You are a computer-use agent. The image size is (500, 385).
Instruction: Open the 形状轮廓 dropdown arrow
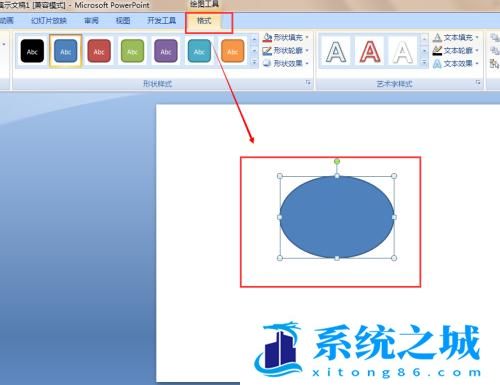coord(307,51)
